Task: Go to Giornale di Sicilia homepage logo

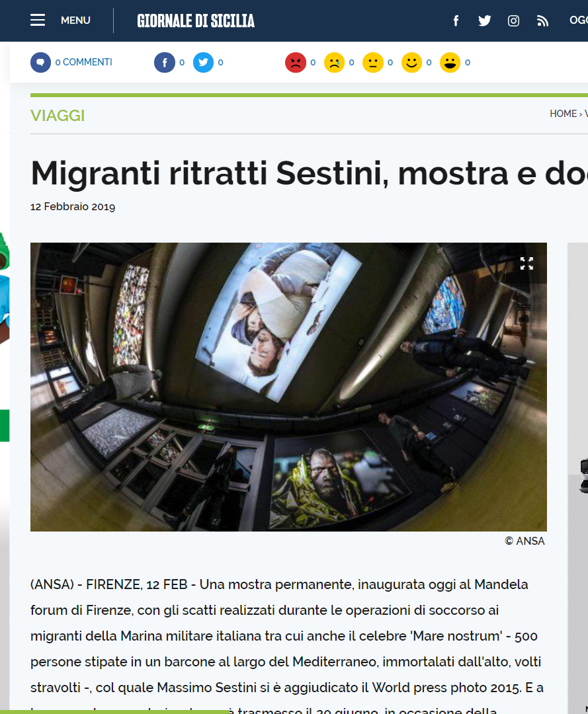Action: point(196,21)
